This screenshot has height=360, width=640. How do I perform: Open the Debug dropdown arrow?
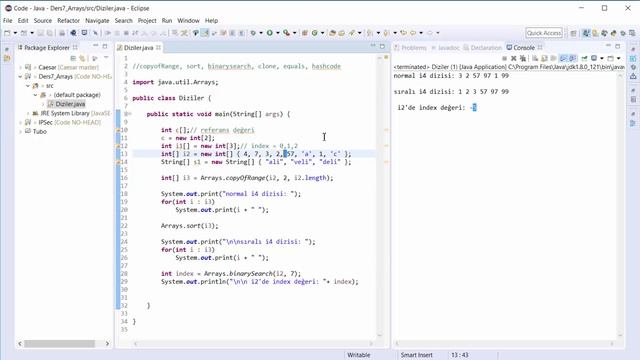point(261,33)
